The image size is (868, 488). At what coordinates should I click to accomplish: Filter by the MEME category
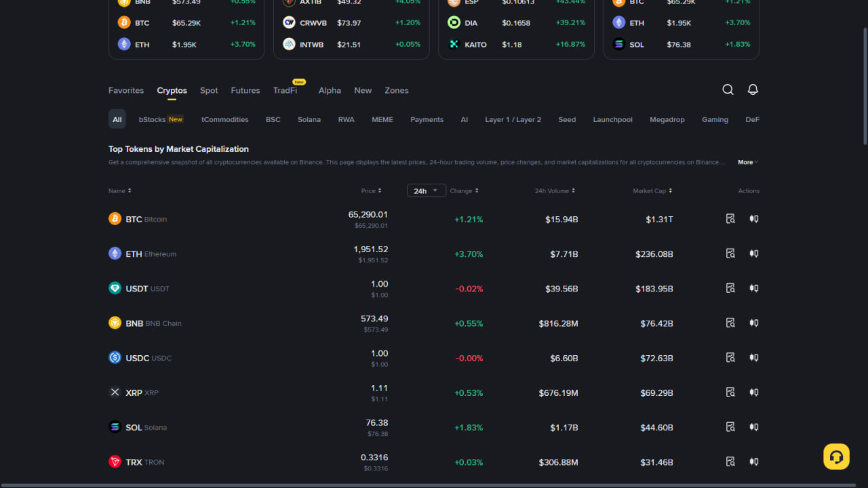click(x=382, y=119)
